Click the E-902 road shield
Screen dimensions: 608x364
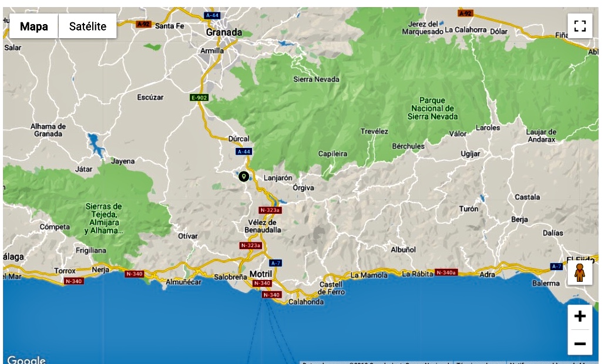[199, 97]
